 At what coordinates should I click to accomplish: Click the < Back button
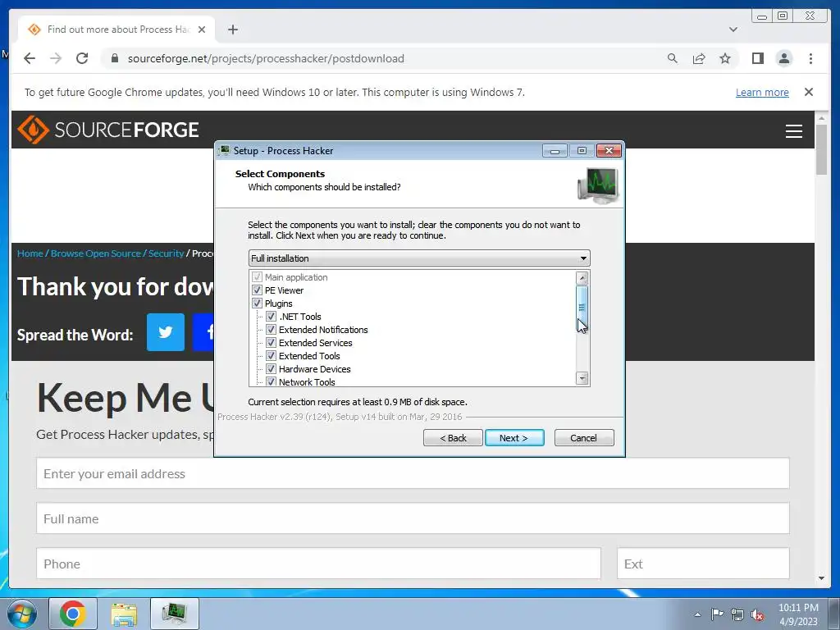453,438
